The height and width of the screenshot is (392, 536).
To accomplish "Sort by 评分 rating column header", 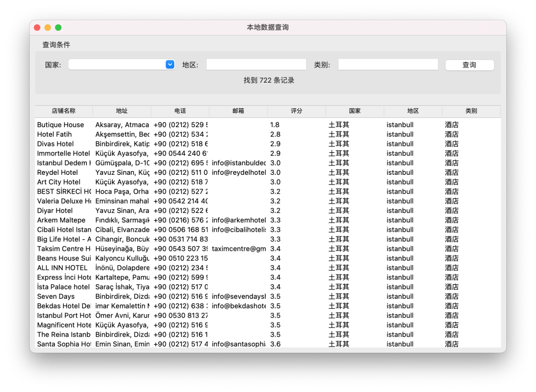I will (x=297, y=111).
